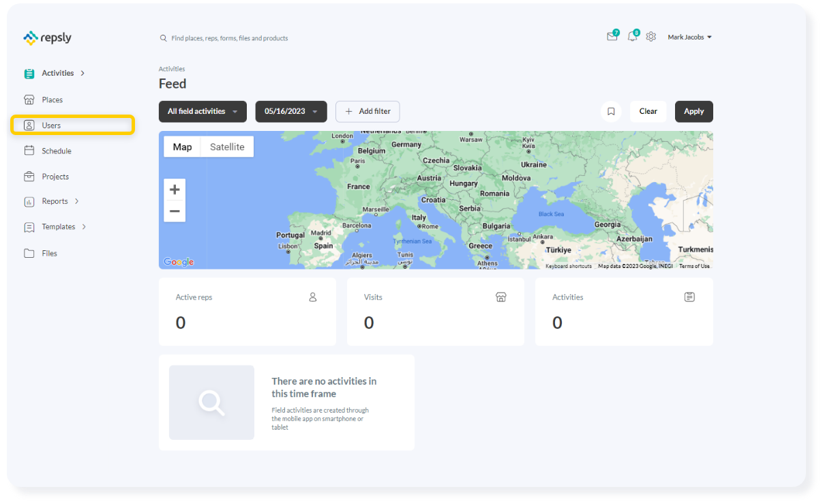The width and height of the screenshot is (823, 504).
Task: Click the Activities count 0
Action: (557, 323)
